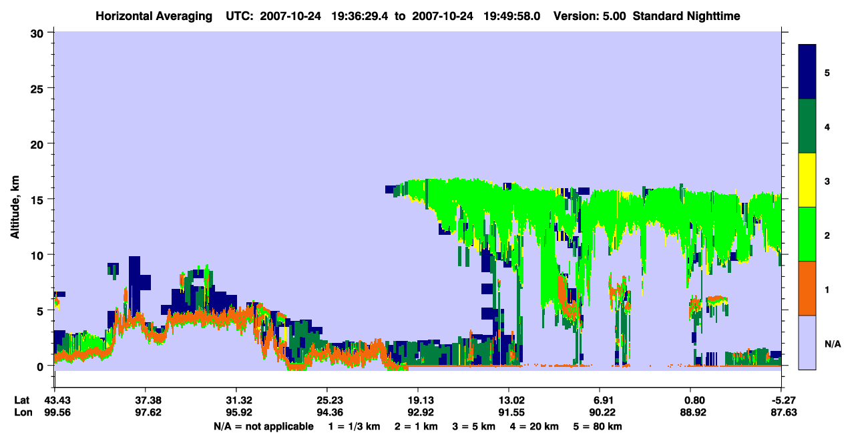Click the colorbar number label 5
868x445 pixels.
point(827,73)
